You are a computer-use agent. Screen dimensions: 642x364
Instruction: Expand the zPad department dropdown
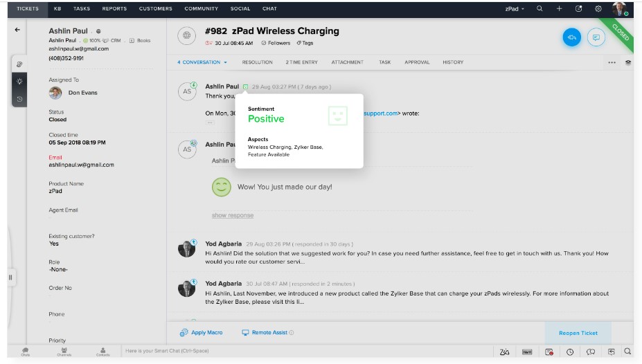(x=515, y=8)
